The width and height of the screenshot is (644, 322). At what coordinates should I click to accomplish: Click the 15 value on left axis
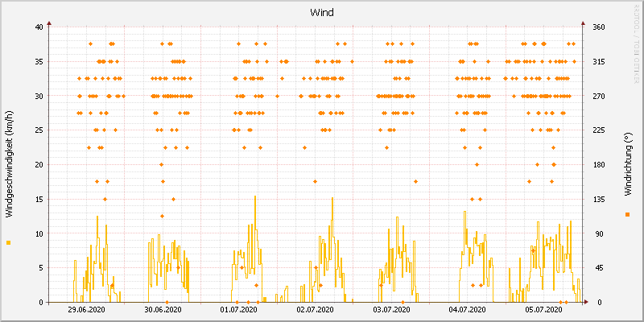[39, 199]
